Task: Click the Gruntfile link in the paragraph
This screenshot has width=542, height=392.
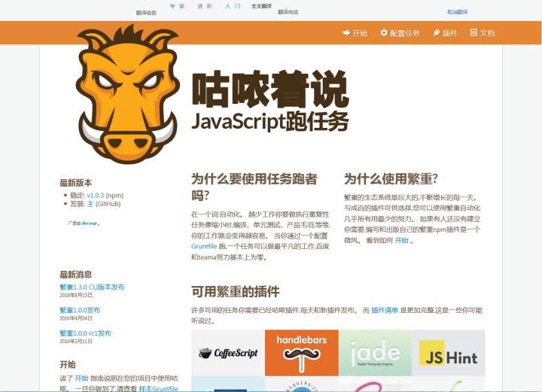Action: 204,246
